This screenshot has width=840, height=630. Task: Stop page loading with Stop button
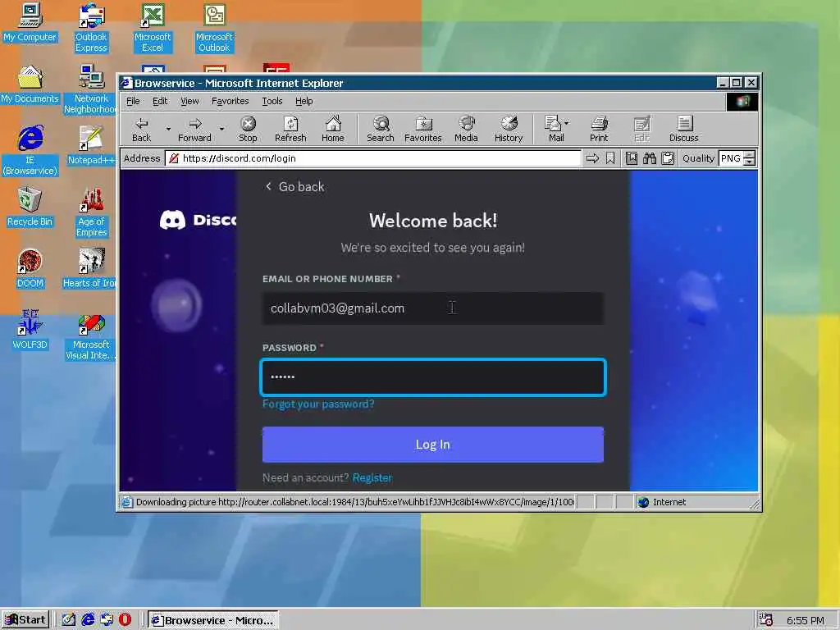pyautogui.click(x=248, y=130)
